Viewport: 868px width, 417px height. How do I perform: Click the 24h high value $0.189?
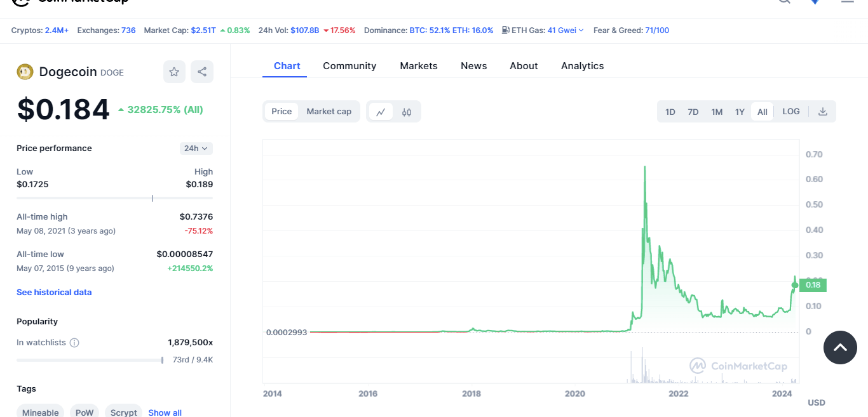(200, 185)
